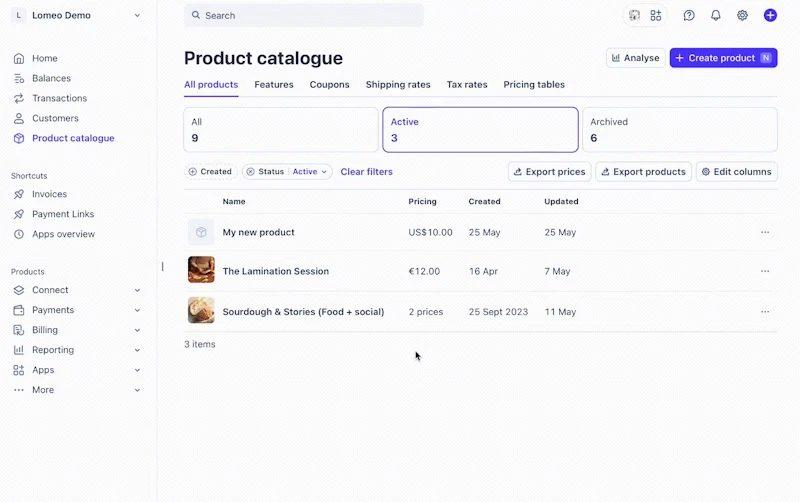Open the Status Active dropdown
This screenshot has height=502, width=800.
click(310, 172)
